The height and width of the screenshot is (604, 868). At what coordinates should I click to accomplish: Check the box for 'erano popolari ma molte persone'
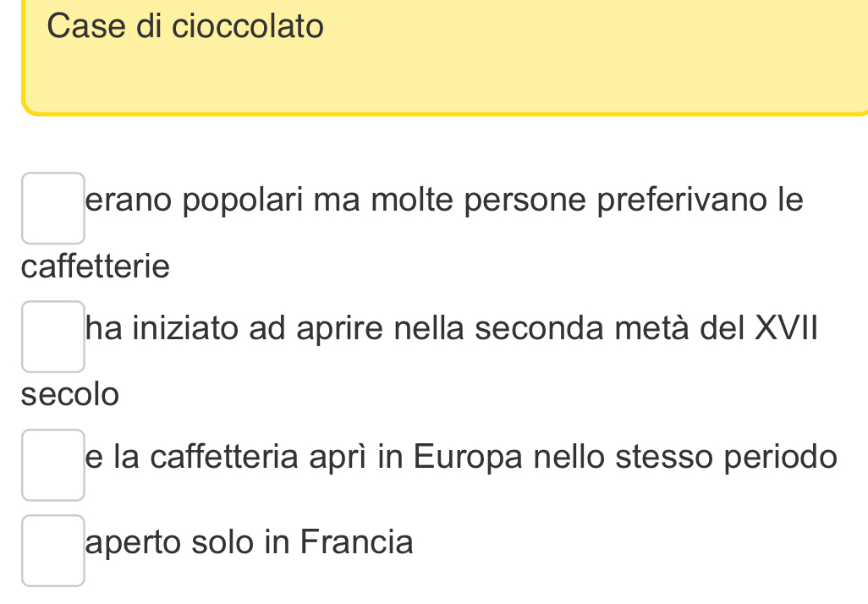pos(53,208)
